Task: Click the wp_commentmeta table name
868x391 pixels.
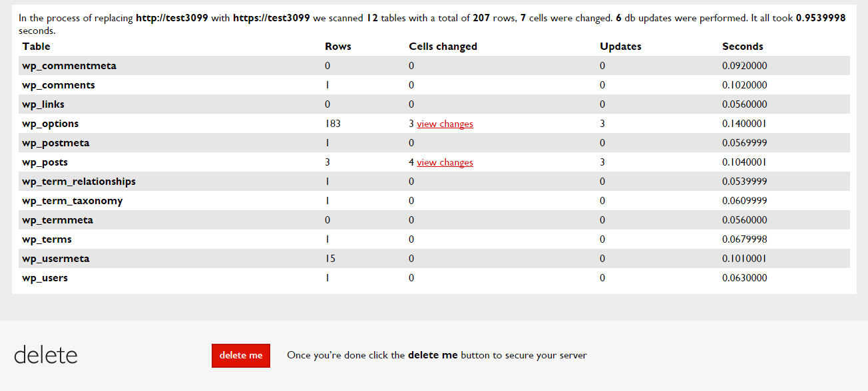Action: pyautogui.click(x=69, y=66)
